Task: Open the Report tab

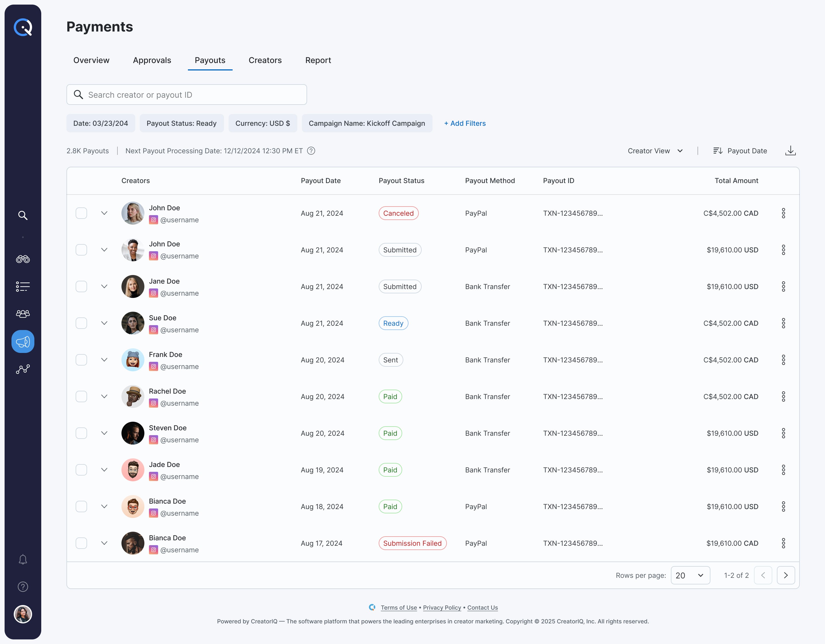Action: click(x=318, y=60)
